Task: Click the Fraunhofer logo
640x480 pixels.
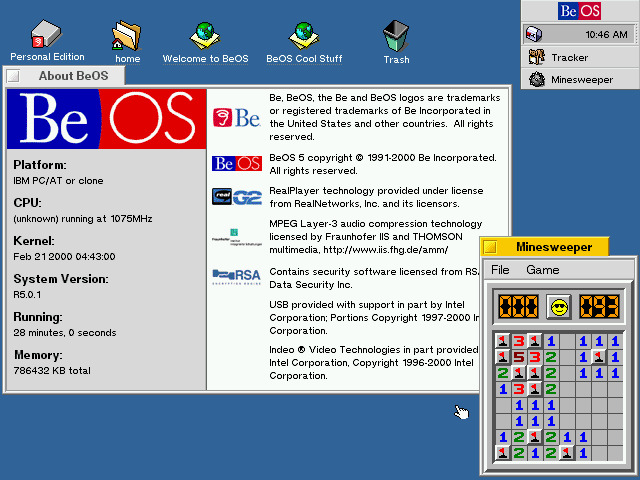Action: (237, 238)
